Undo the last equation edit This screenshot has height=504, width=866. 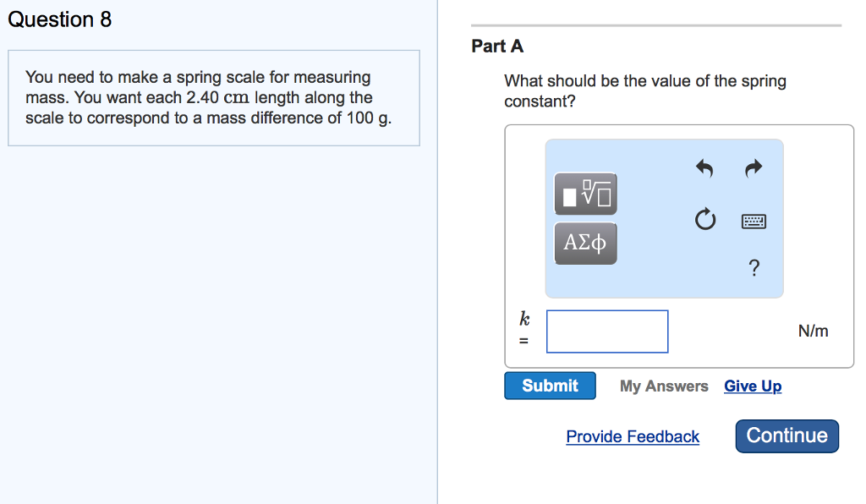[x=703, y=168]
